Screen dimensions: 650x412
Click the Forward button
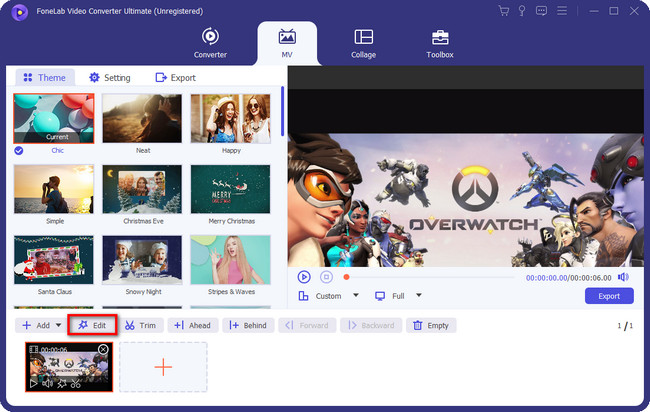307,325
